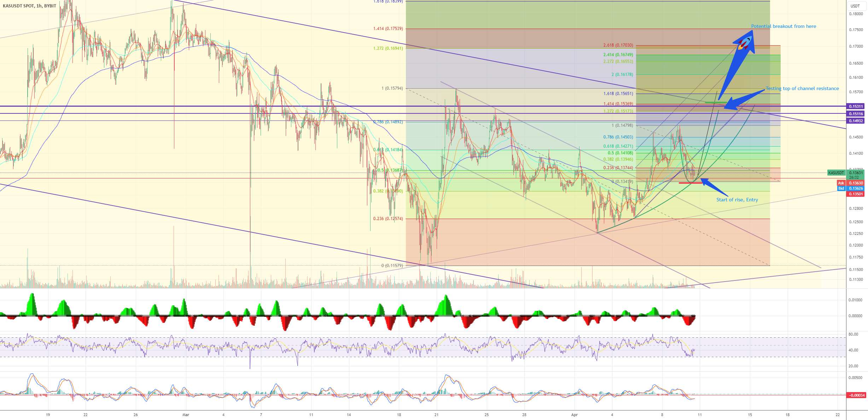
Task: Click the 26 date on the time axis
Action: (136, 415)
